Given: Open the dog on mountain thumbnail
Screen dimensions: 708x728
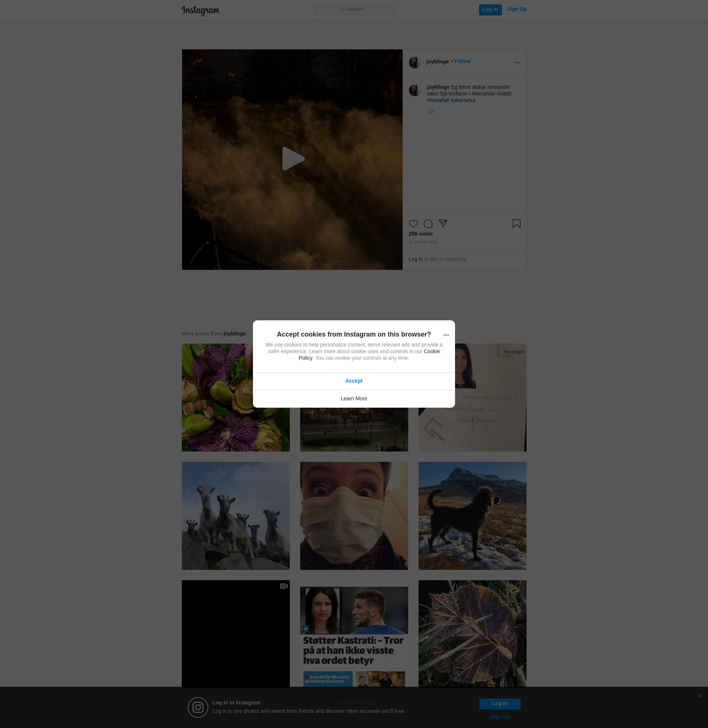Looking at the screenshot, I should 472,515.
